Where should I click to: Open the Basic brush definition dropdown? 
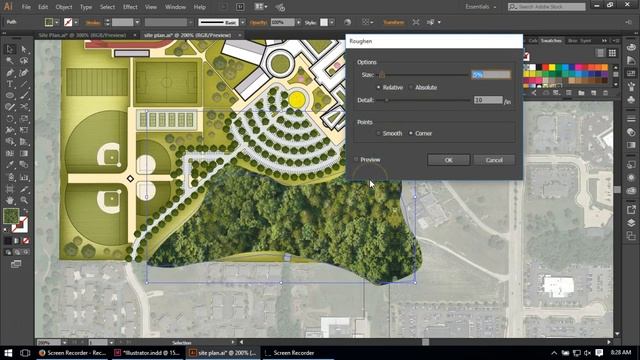[242, 22]
